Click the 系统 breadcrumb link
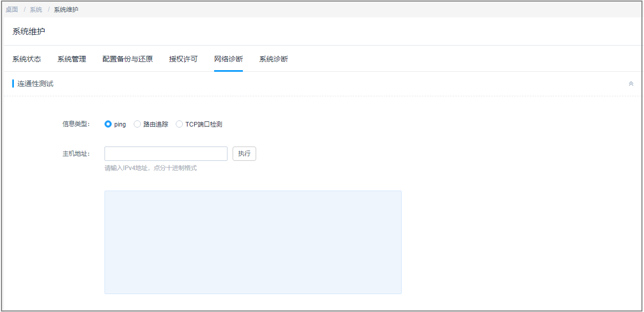The width and height of the screenshot is (644, 312). point(36,10)
